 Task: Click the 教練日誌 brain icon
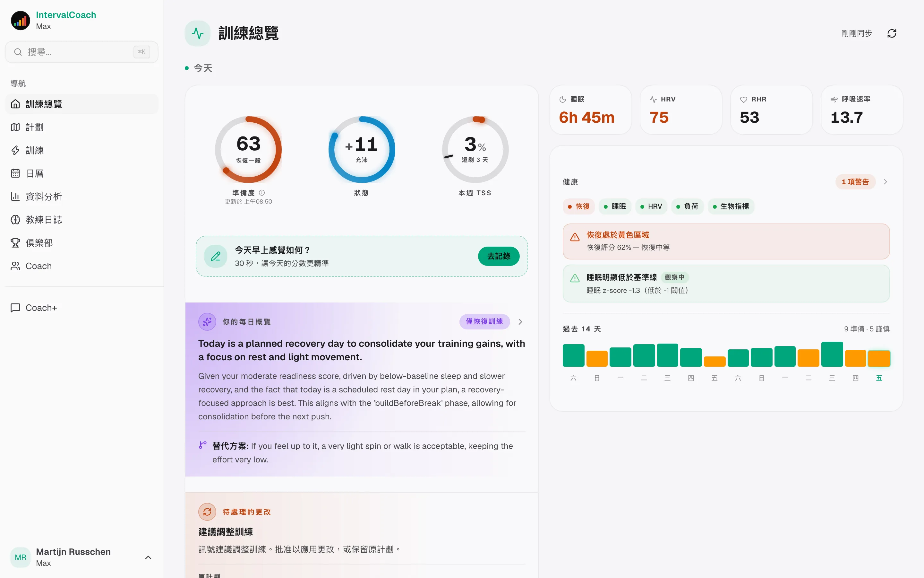(15, 220)
